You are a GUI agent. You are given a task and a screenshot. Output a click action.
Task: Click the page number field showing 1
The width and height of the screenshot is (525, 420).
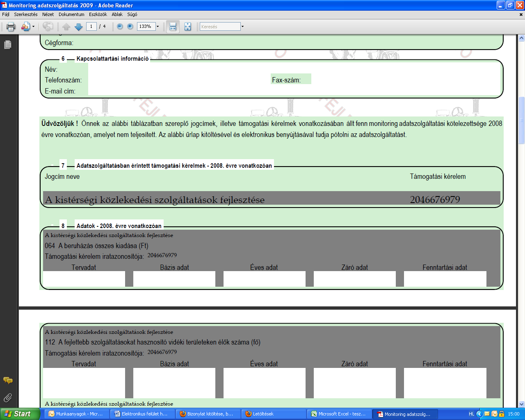(91, 26)
